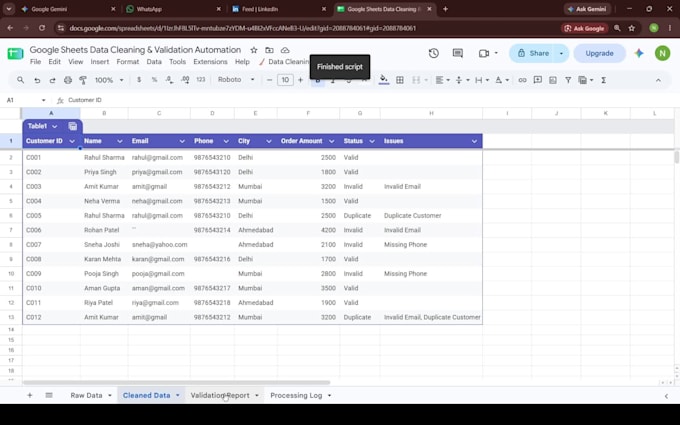The width and height of the screenshot is (680, 425).
Task: Increase font size
Action: [300, 80]
